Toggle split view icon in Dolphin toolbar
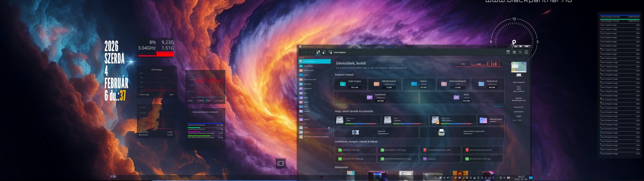Screen dimensions: 644x181 click(508, 52)
